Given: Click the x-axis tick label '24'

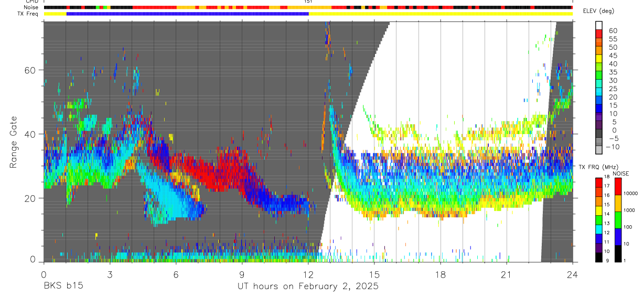Looking at the screenshot, I should coord(573,274).
